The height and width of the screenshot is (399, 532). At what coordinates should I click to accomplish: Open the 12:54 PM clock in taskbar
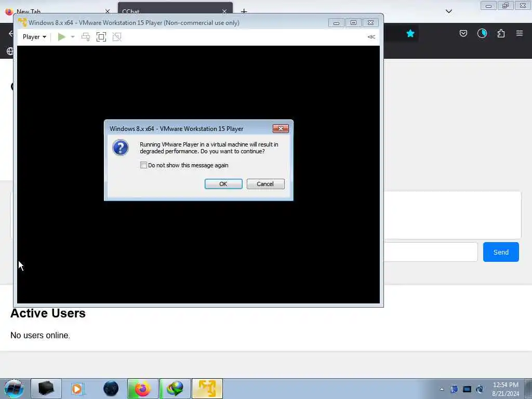coord(505,389)
